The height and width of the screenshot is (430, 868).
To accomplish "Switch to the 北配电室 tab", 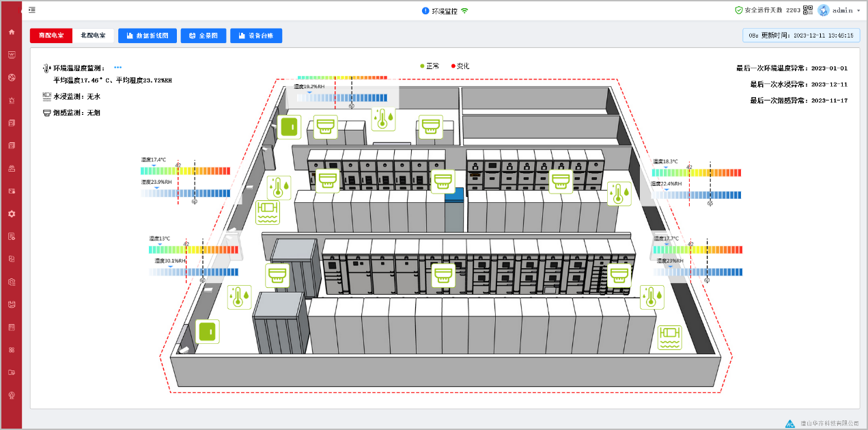I will (x=93, y=36).
